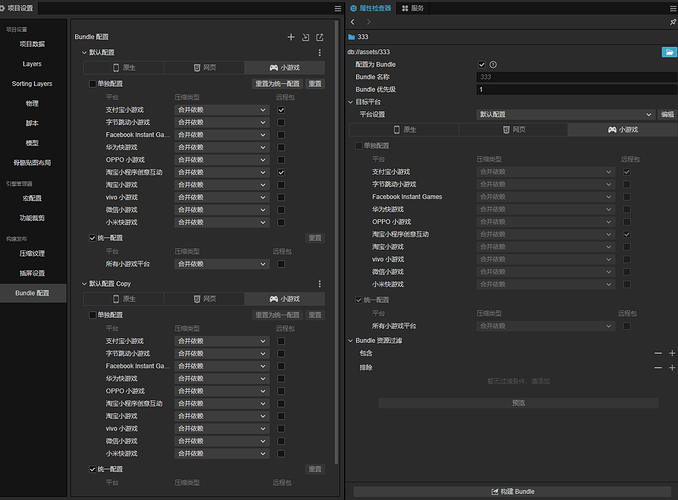Uncheck the 配置为 Bundle checkbox in inspector
The height and width of the screenshot is (500, 678).
481,64
